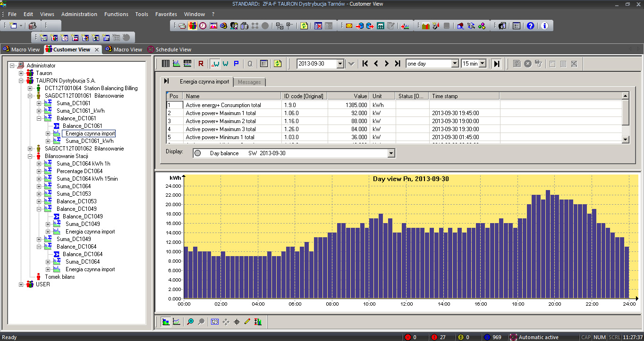
Task: Click the yellow pencil edit icon
Action: (247, 322)
